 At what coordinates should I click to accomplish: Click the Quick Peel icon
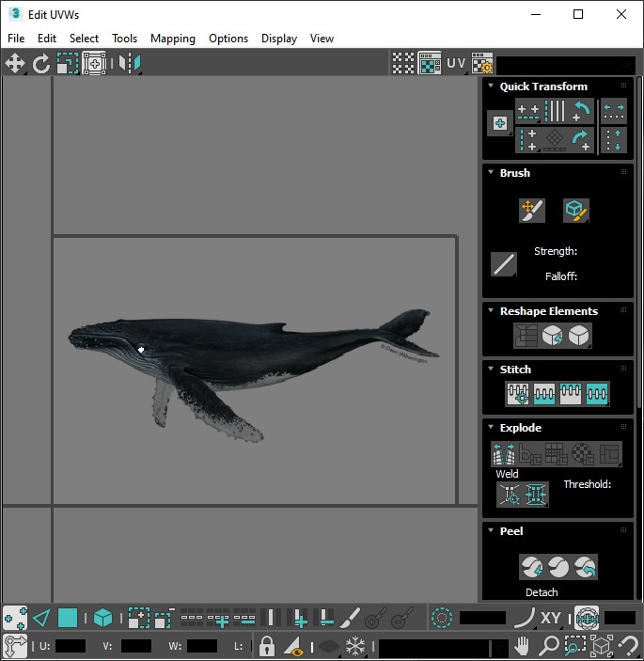pos(532,567)
